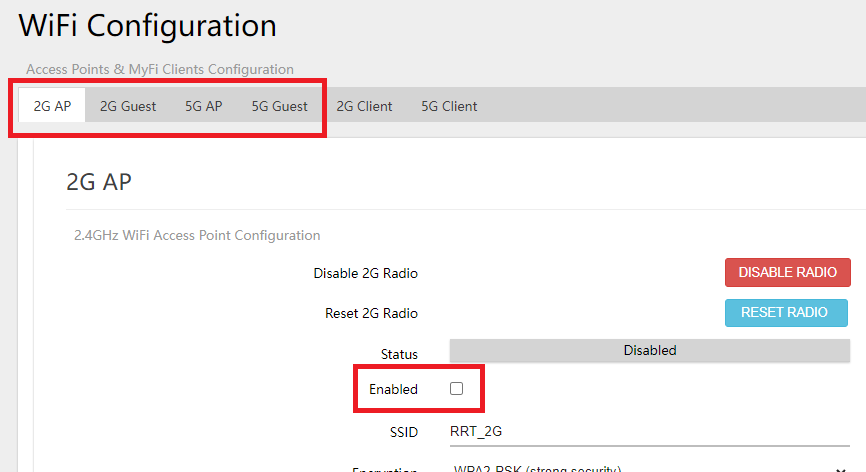The image size is (866, 472).
Task: Open the 2G Client tab
Action: click(x=364, y=106)
